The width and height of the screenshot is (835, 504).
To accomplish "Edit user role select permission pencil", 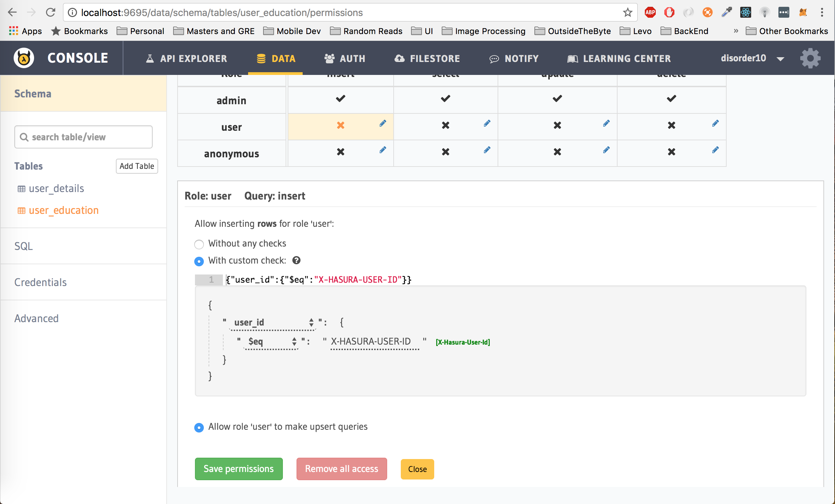I will click(x=487, y=123).
